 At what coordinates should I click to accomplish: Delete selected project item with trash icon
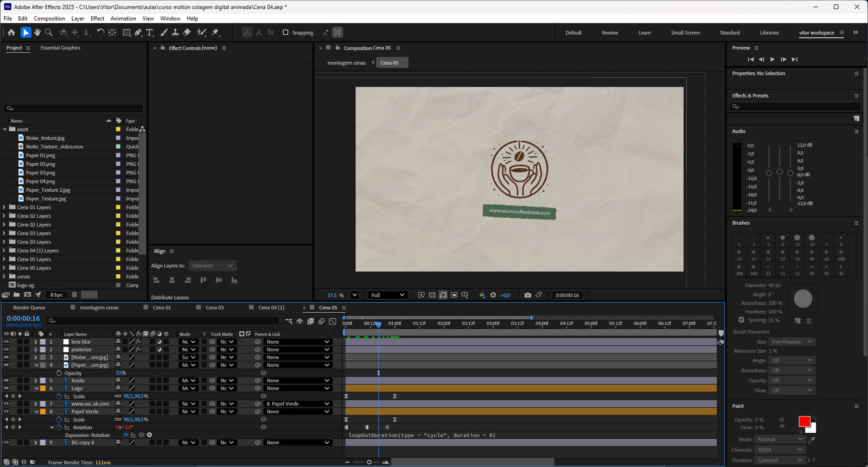tap(74, 295)
